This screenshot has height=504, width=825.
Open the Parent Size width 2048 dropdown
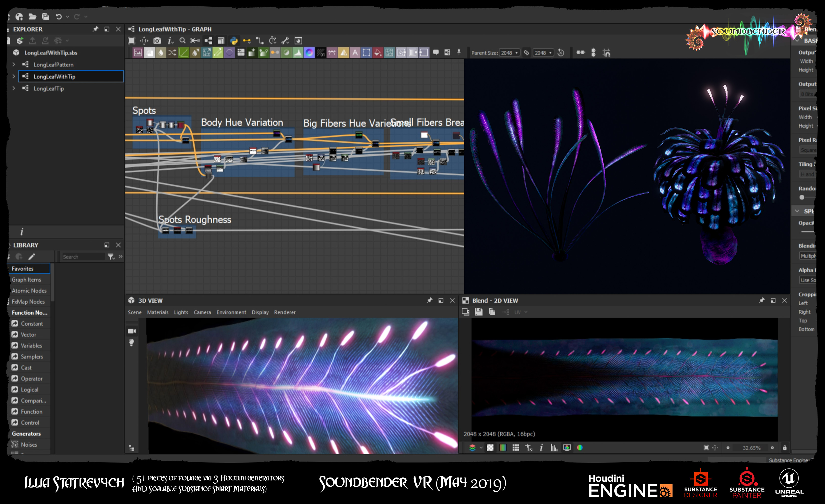point(509,53)
